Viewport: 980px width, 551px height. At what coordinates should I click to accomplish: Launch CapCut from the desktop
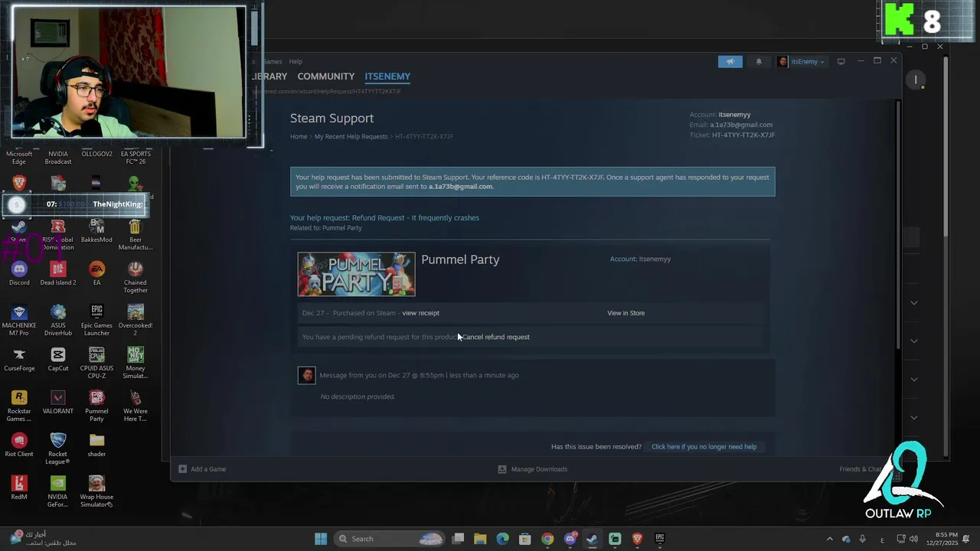coord(58,359)
